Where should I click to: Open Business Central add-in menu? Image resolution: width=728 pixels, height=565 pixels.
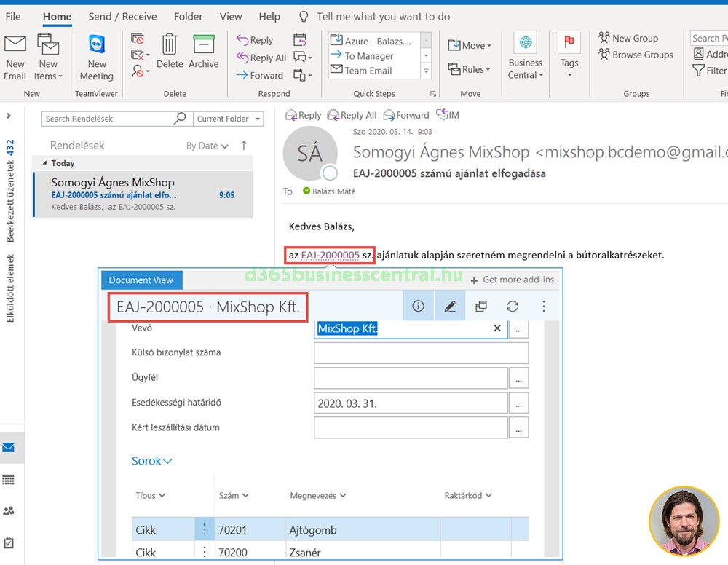coord(525,57)
